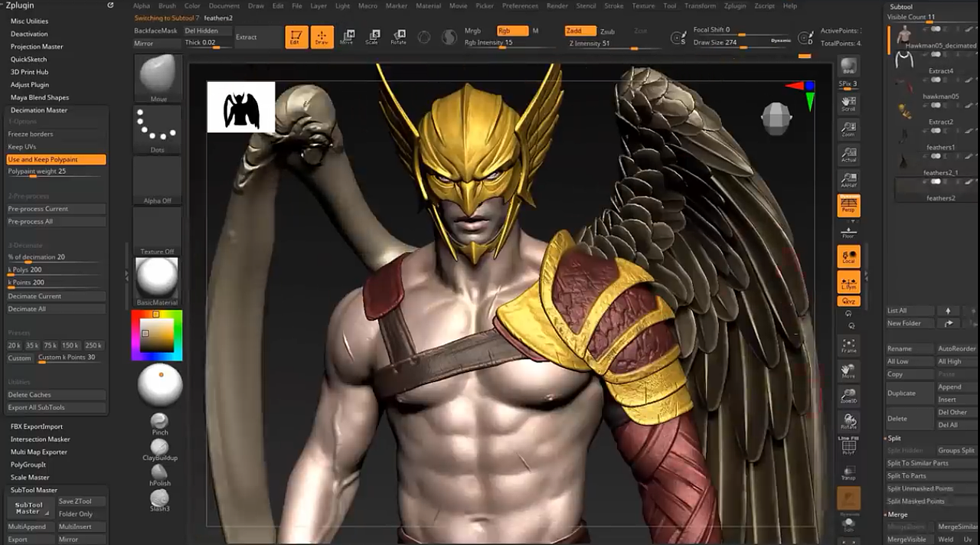Click the Zoom canvas icon
This screenshot has height=545, width=980.
pyautogui.click(x=848, y=129)
